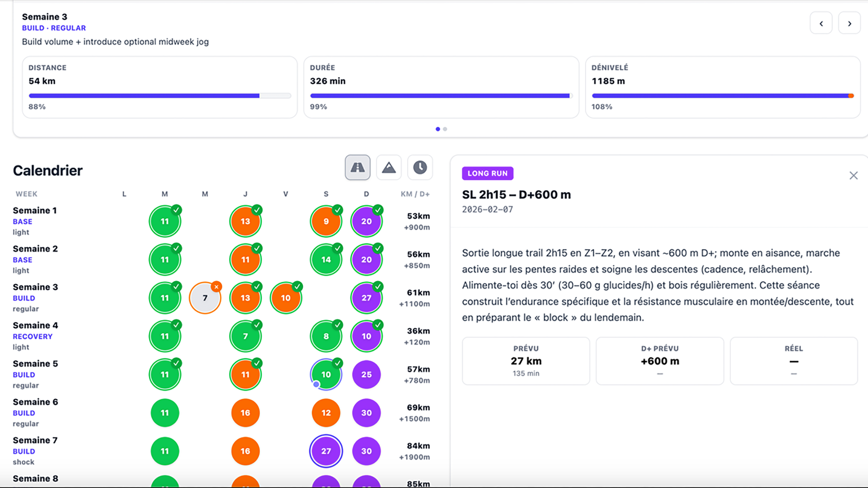The width and height of the screenshot is (868, 488).
Task: Click the DISTANCE 54 km value
Action: (42, 81)
